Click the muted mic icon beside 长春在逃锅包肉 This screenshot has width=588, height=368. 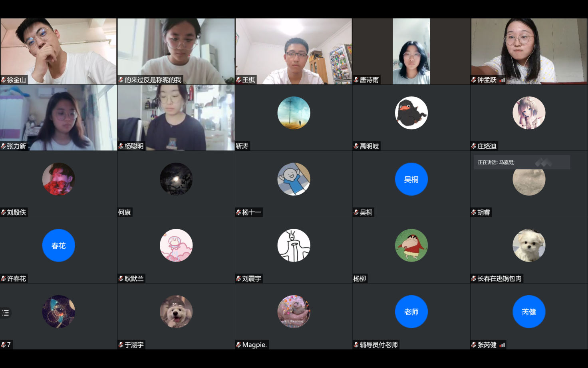(474, 278)
